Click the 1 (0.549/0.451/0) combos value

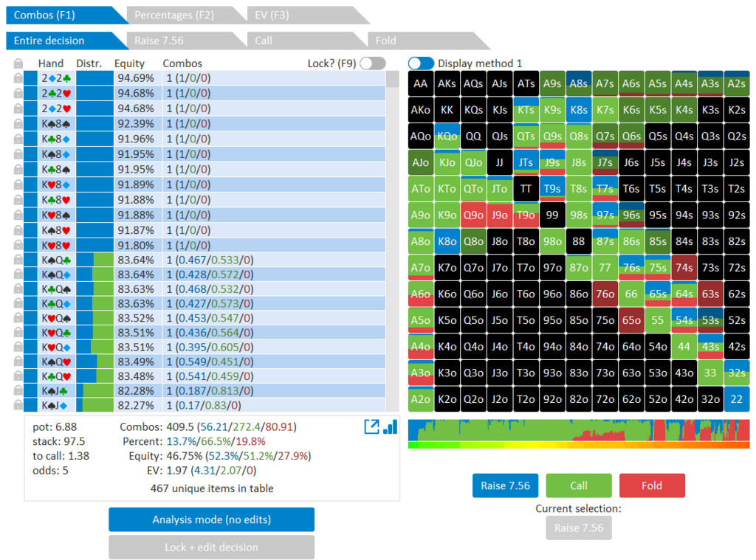pos(210,362)
